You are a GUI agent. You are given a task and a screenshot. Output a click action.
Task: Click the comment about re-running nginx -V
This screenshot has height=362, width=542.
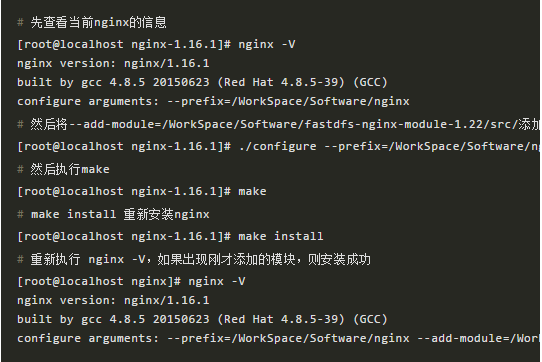194,259
